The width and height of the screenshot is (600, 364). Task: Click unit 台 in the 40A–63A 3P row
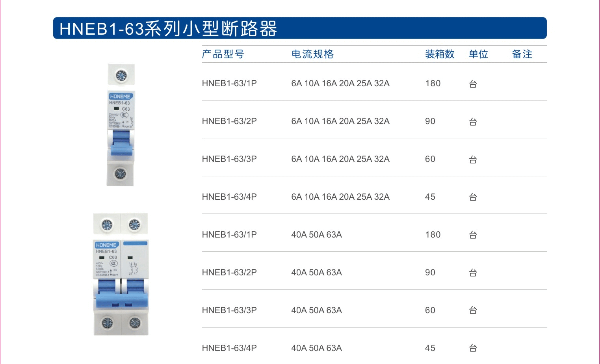tap(473, 310)
